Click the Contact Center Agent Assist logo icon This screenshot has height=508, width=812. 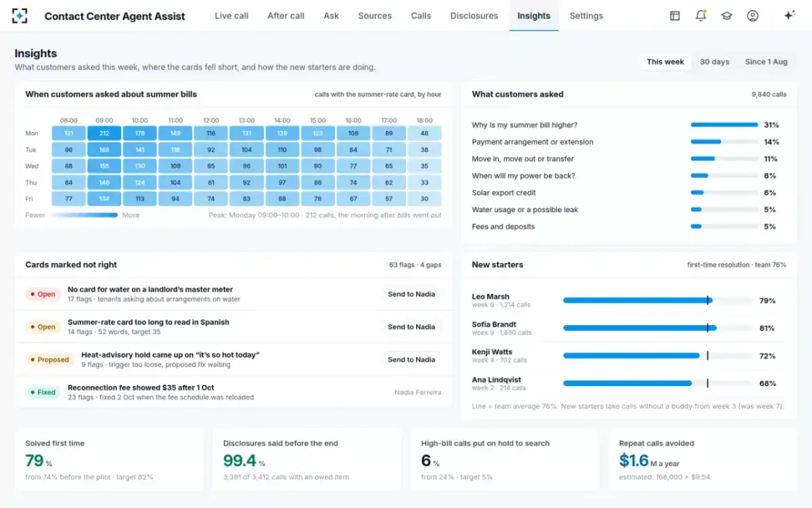[x=20, y=16]
